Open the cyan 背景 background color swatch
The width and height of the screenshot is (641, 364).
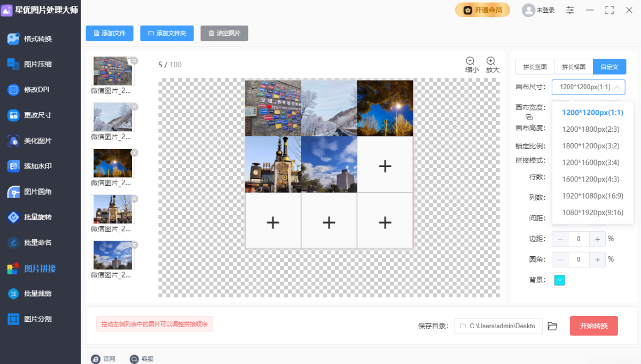[559, 280]
